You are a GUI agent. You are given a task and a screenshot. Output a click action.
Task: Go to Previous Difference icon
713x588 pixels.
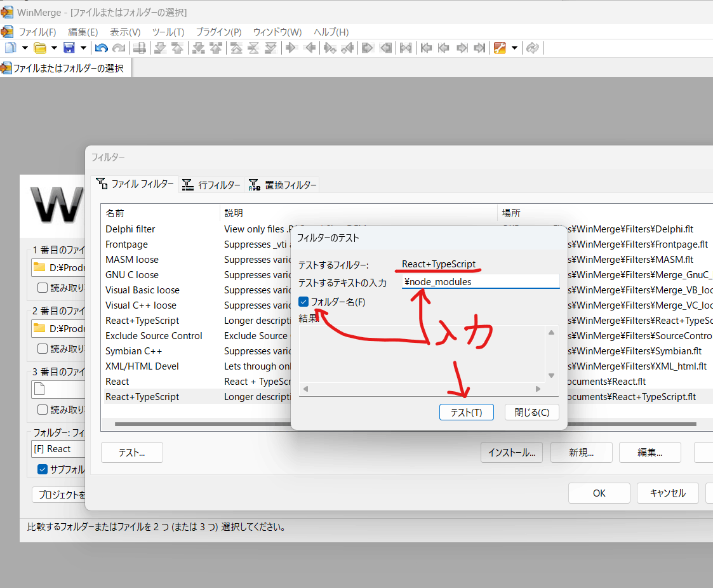click(177, 48)
